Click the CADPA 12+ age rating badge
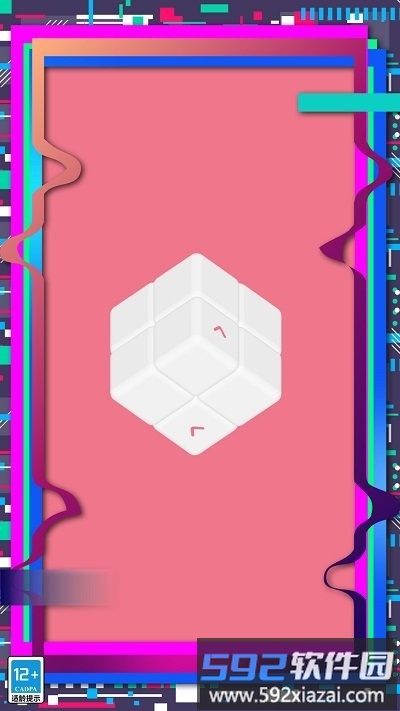The height and width of the screenshot is (711, 400). (x=26, y=679)
